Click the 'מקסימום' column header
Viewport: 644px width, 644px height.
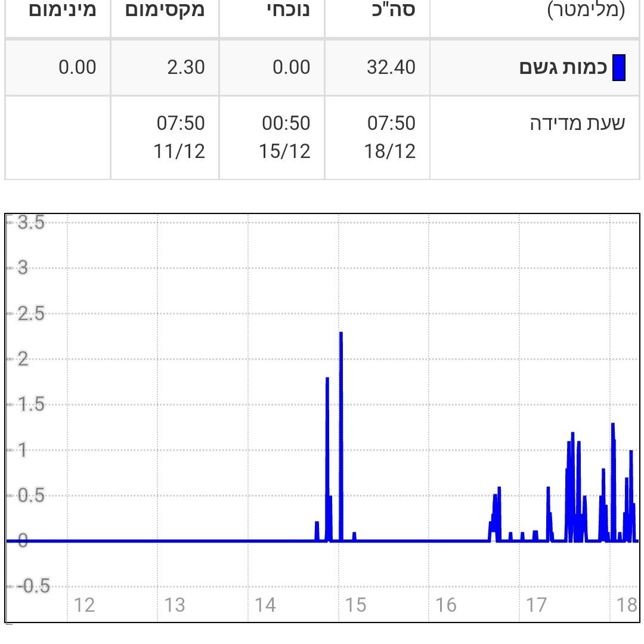point(165,11)
